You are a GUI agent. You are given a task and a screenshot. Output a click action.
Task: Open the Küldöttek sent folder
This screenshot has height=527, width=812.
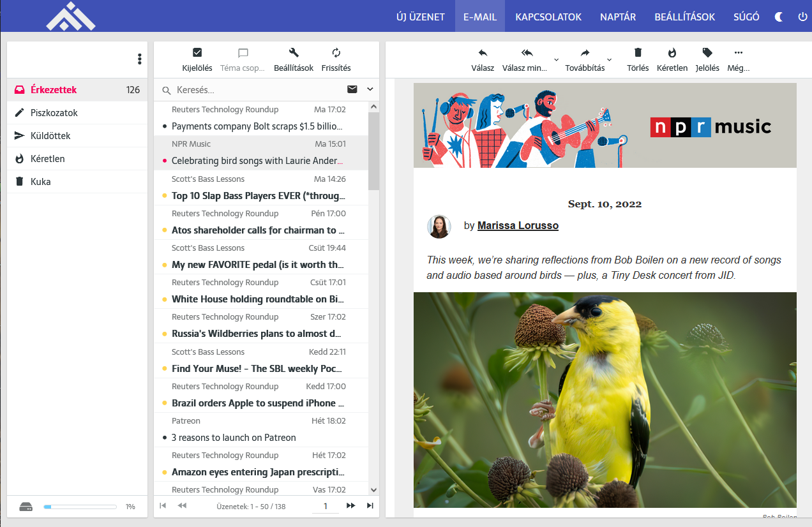(77, 136)
